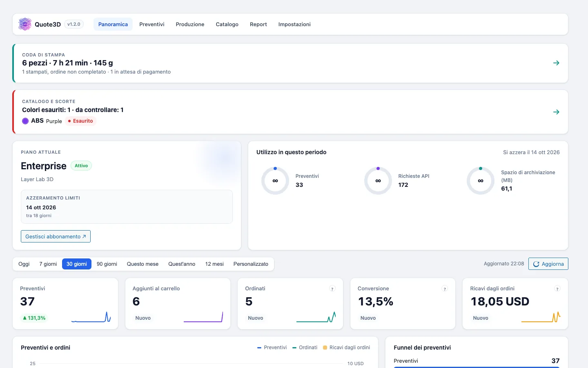Image resolution: width=588 pixels, height=368 pixels.
Task: Toggle Ordinati series in chart legend
Action: point(305,348)
